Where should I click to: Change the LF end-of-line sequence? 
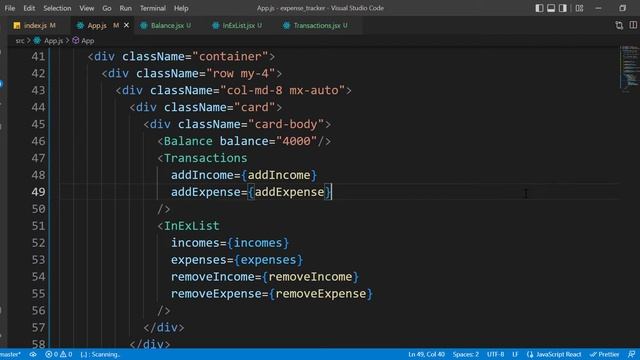click(x=515, y=354)
